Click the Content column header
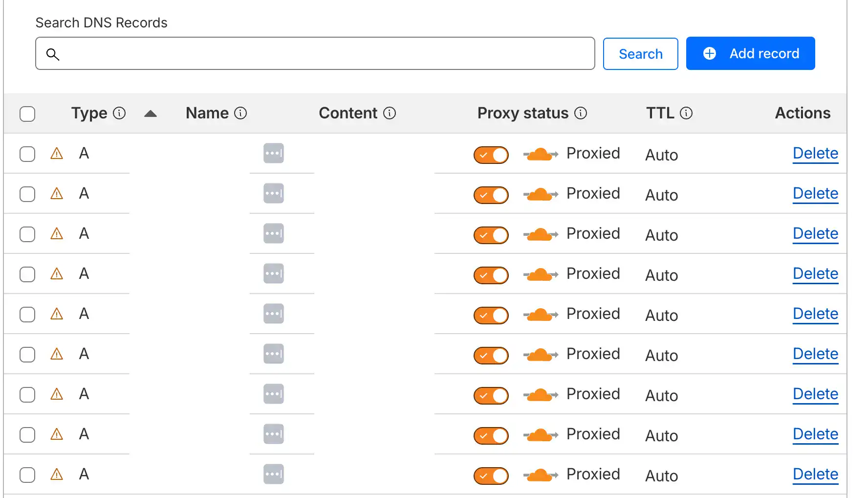Viewport: 868px width, 498px height. [348, 113]
